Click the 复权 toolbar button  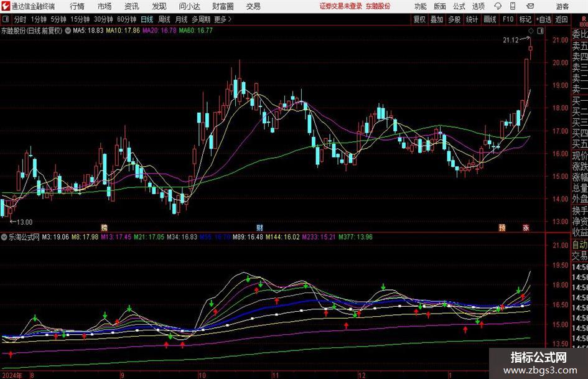419,19
